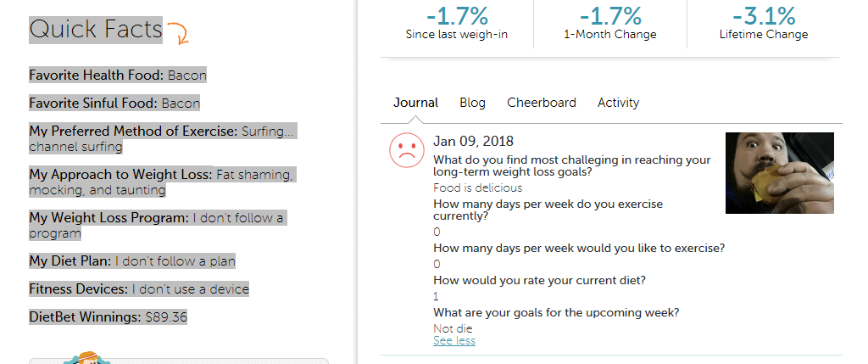The image size is (868, 364).
Task: Click the Jan 09, 2018 journal date
Action: [x=473, y=141]
